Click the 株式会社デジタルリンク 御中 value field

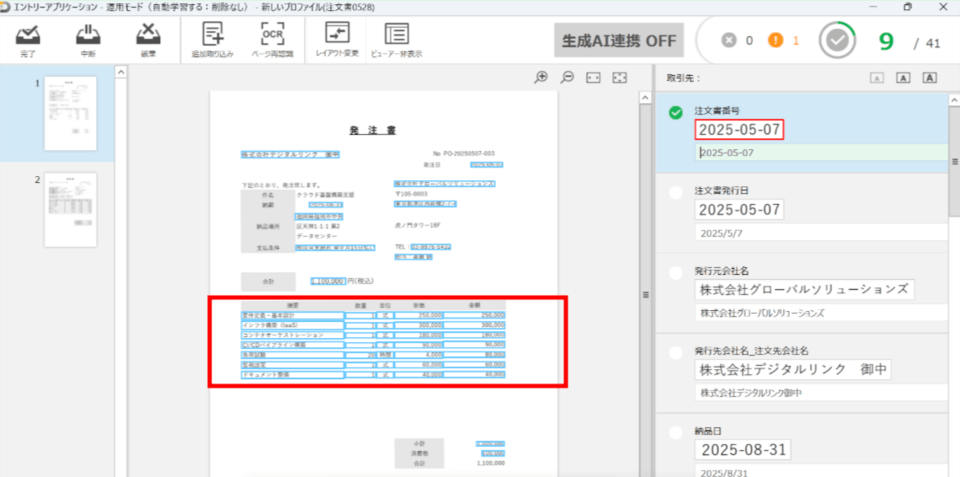click(793, 370)
